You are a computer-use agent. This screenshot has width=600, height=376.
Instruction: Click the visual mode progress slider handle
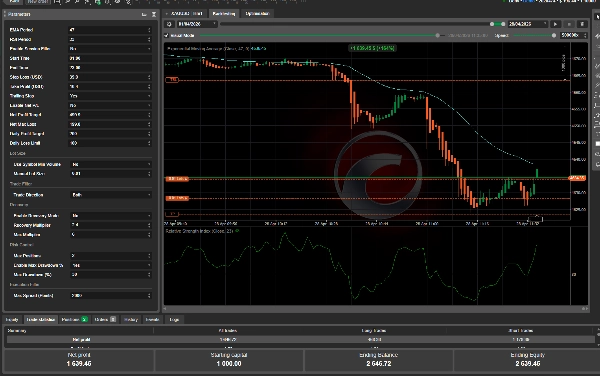437,36
